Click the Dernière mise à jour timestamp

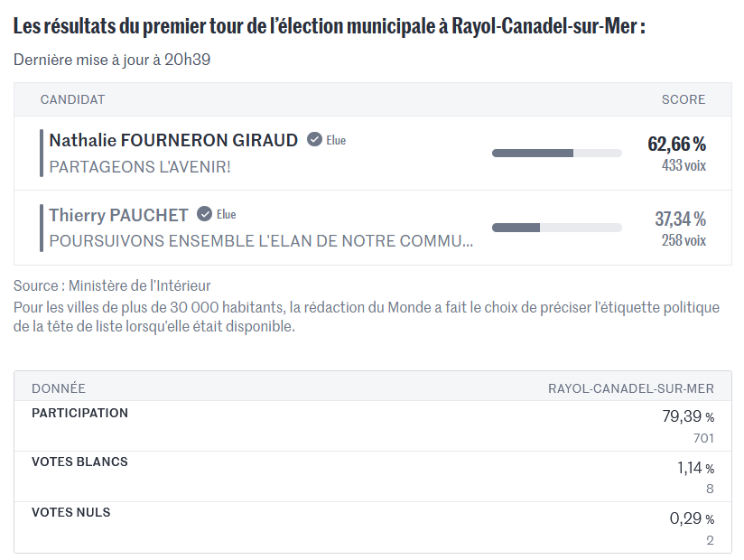tap(112, 61)
